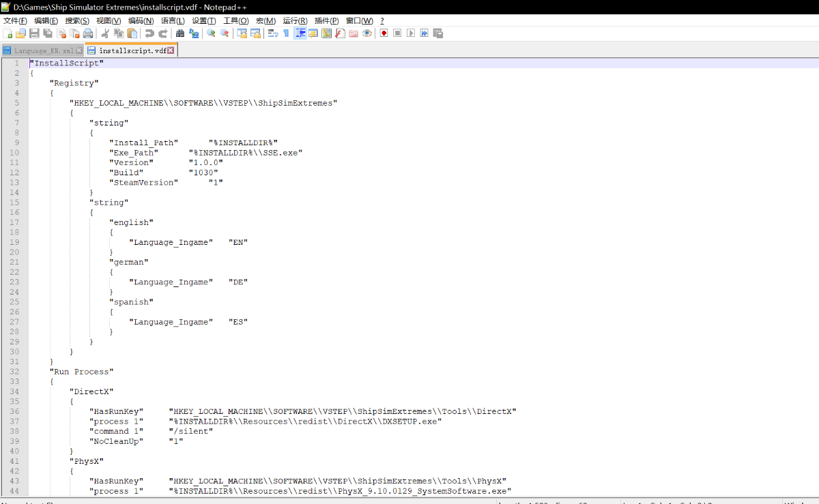Open the 插件(P) menu

(326, 21)
